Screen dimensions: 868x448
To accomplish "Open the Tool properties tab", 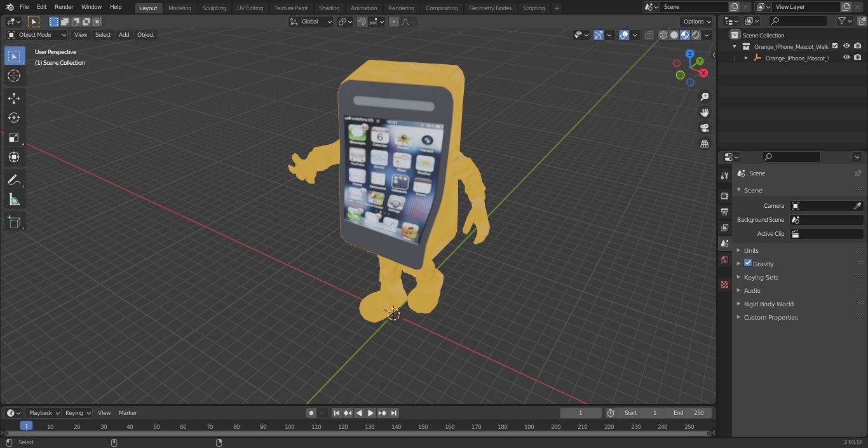I will 724,175.
